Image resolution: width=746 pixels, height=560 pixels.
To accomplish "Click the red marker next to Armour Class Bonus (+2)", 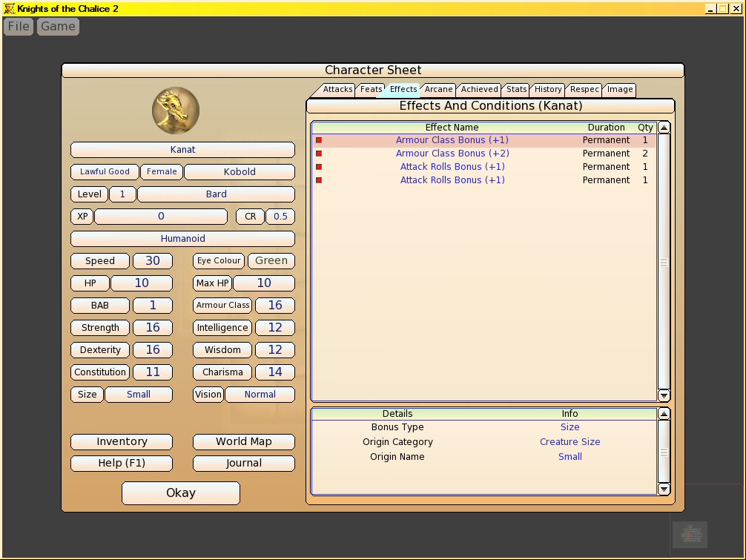I will [319, 154].
